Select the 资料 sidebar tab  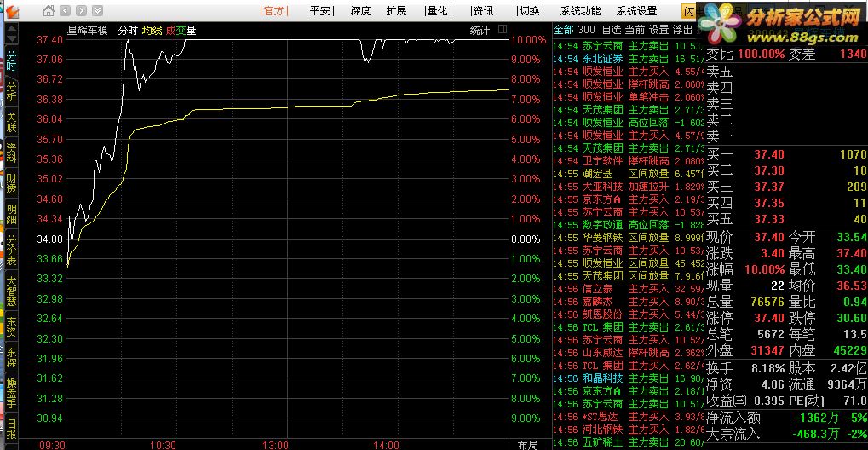point(12,153)
